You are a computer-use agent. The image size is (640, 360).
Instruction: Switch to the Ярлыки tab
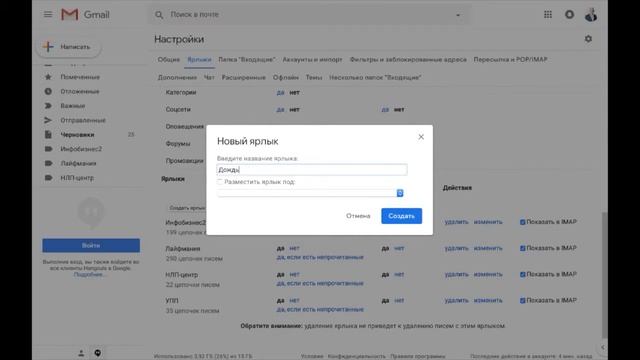point(199,60)
